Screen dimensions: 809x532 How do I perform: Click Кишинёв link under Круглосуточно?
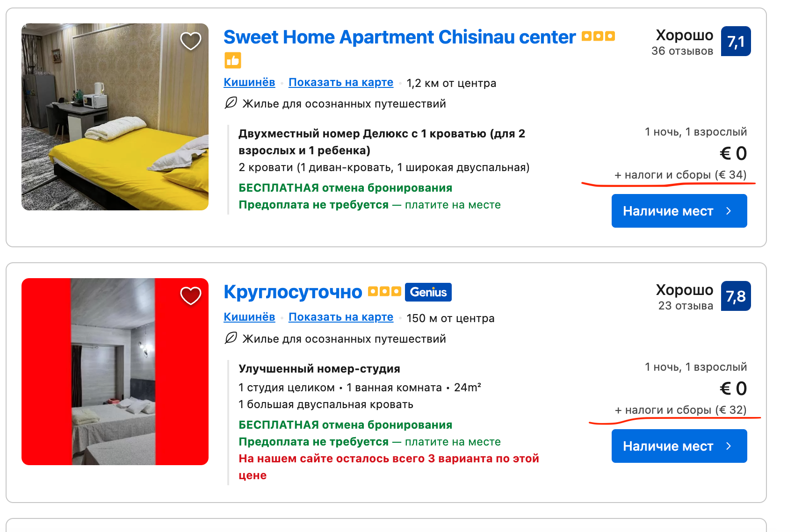click(x=249, y=317)
